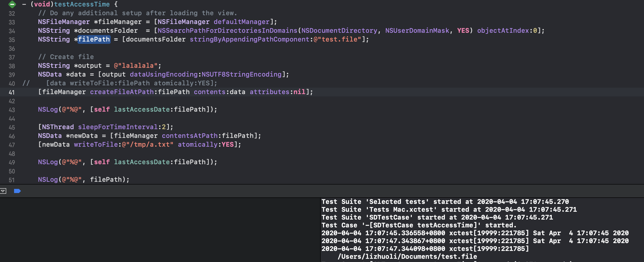Hide the debug area with the triangle button
The width and height of the screenshot is (644, 262).
coord(3,191)
